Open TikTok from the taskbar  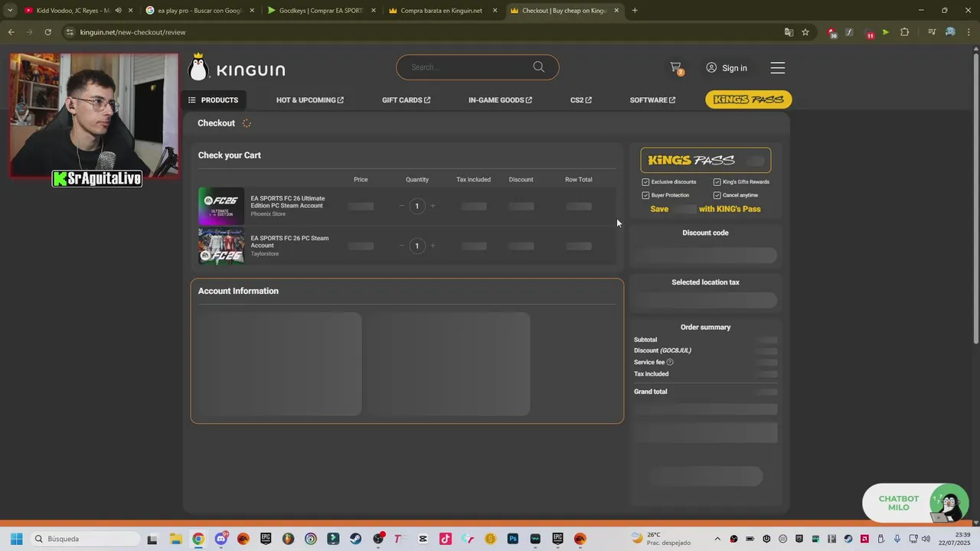(x=446, y=539)
